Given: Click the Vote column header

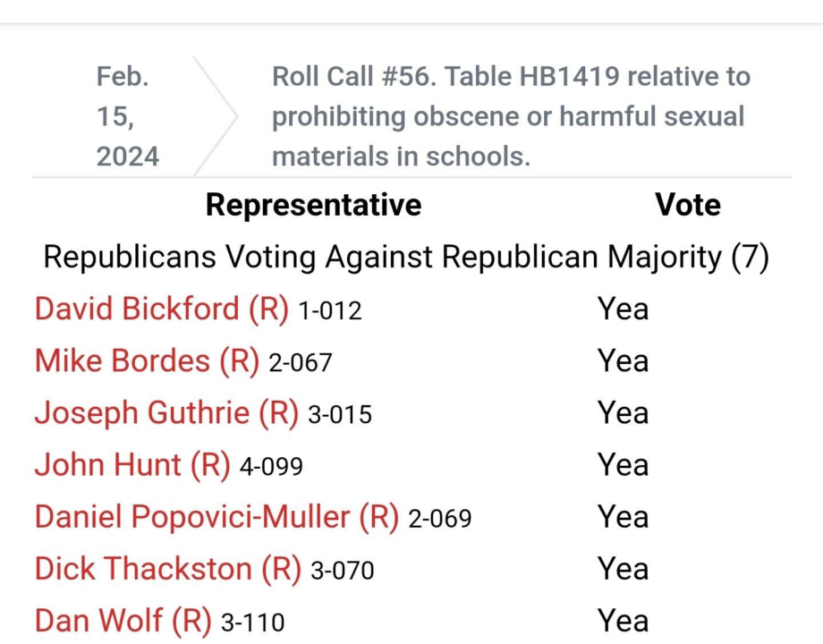Looking at the screenshot, I should point(687,205).
